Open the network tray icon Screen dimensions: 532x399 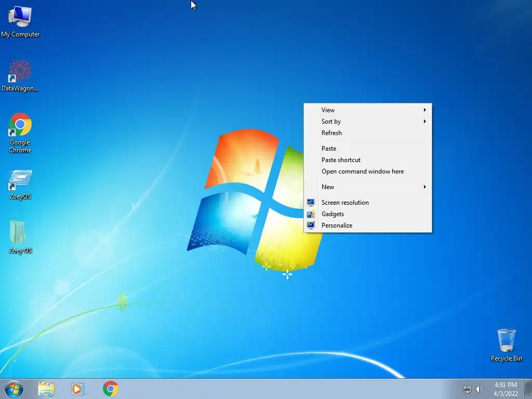[467, 389]
